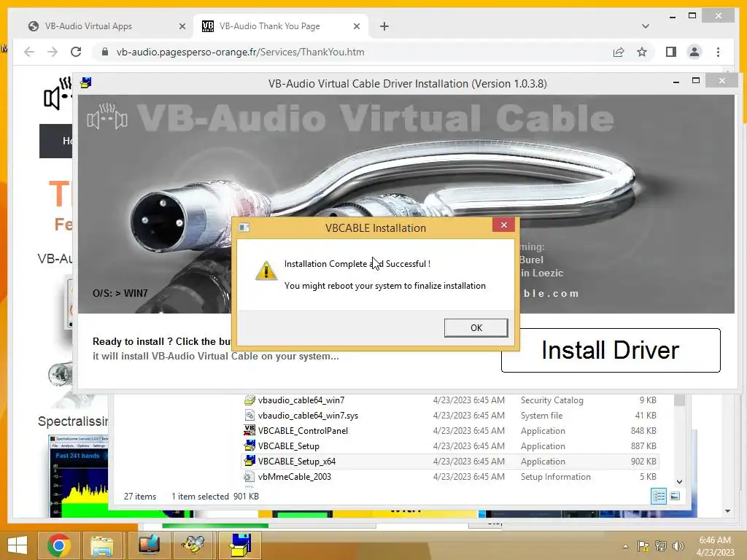Image resolution: width=747 pixels, height=560 pixels.
Task: Select the vbMmeCable_2003 setup information file
Action: 450,476
